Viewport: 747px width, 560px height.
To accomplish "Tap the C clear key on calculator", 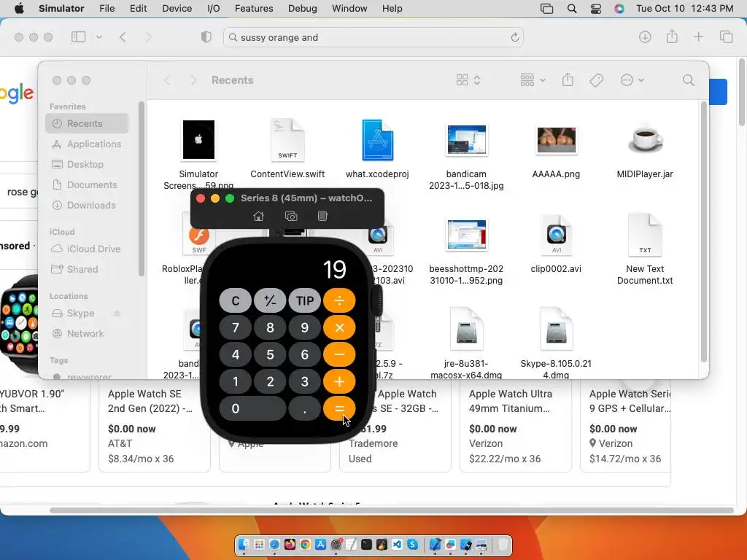I will [236, 300].
